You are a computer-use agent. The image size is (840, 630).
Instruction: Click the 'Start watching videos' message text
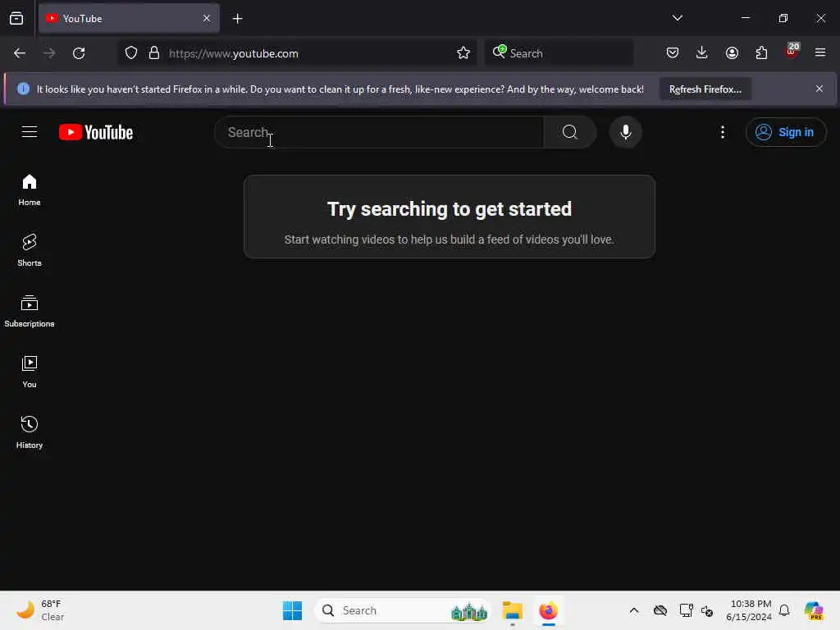pyautogui.click(x=450, y=240)
